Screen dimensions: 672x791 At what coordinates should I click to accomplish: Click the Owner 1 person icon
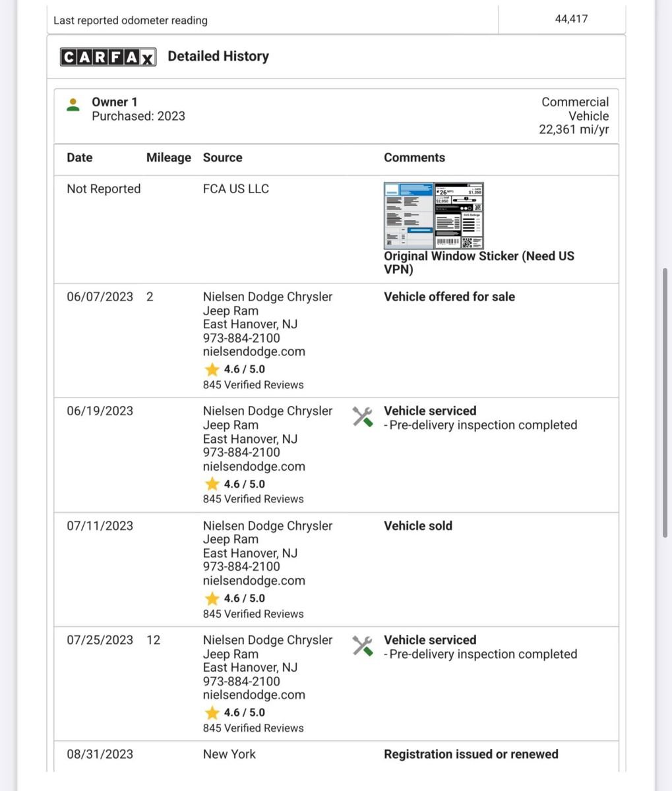tap(73, 105)
